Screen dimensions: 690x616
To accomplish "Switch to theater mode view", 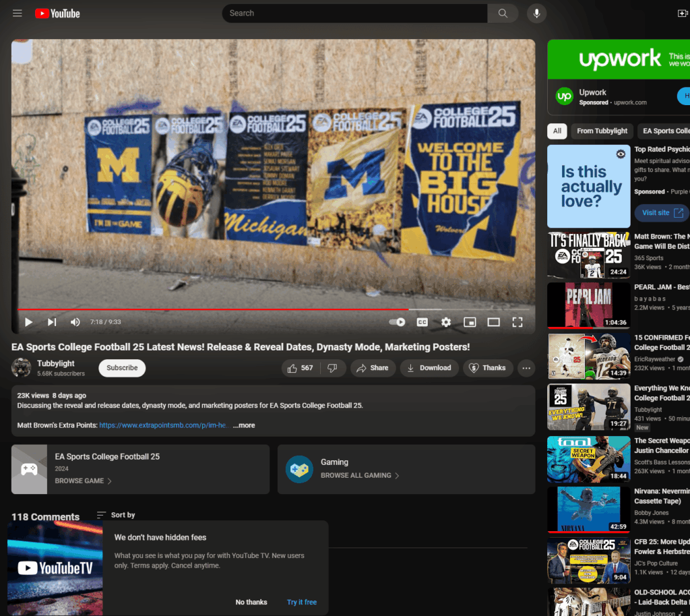I will tap(493, 322).
